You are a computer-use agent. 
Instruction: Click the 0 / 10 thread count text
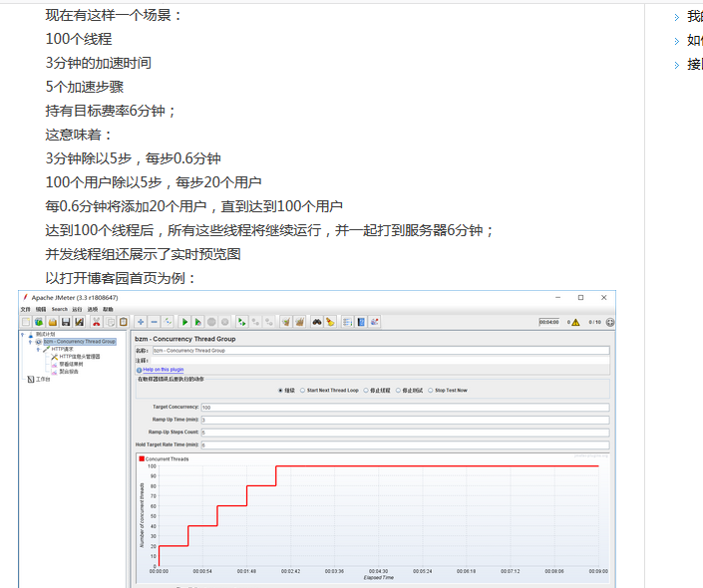(x=594, y=322)
